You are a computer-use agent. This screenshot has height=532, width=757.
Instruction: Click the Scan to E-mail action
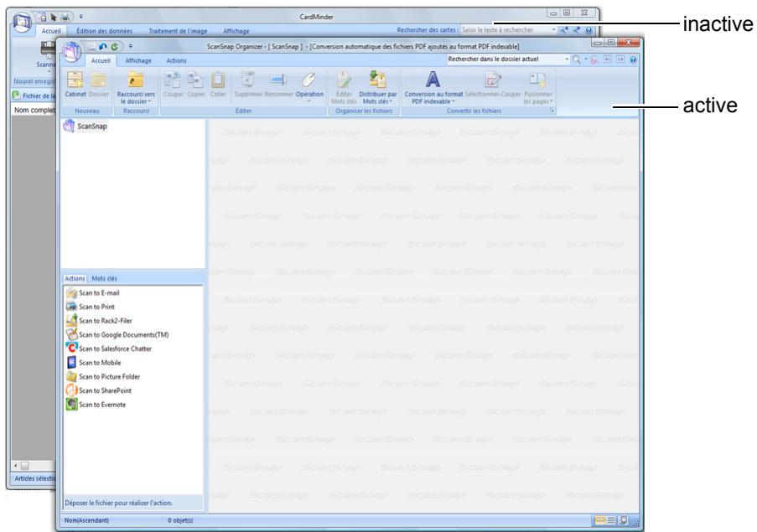(x=93, y=292)
